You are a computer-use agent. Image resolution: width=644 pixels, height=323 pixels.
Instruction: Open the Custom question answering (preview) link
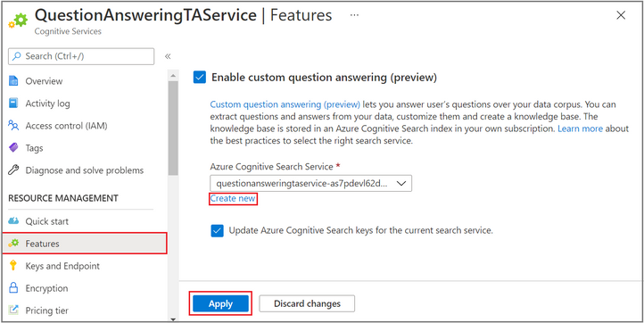point(285,104)
